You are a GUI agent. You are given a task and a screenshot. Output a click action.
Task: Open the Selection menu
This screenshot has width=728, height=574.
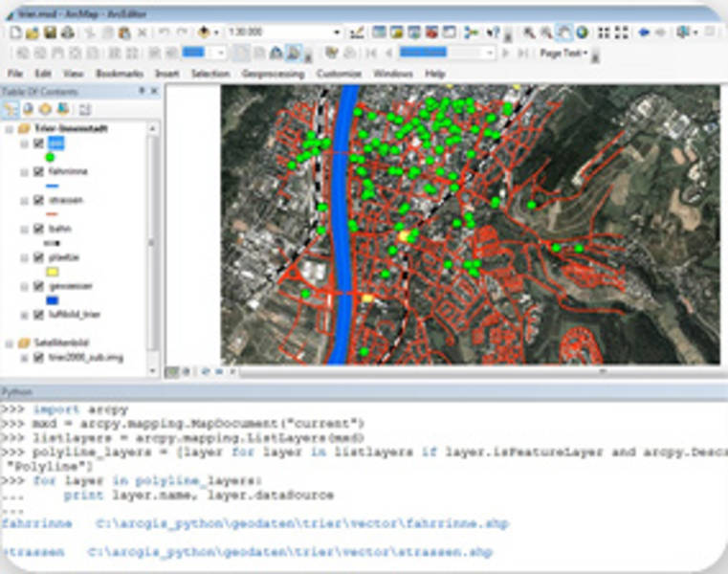coord(210,74)
